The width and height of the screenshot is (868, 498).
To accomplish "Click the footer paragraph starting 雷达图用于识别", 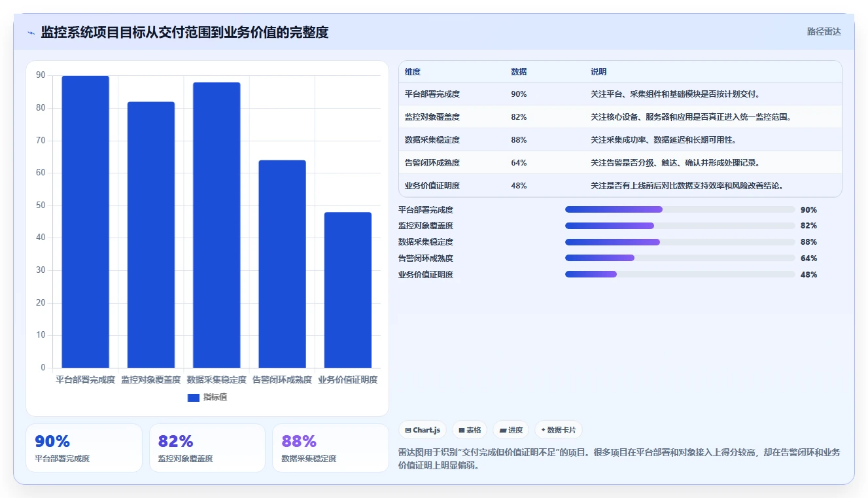I will click(x=619, y=459).
